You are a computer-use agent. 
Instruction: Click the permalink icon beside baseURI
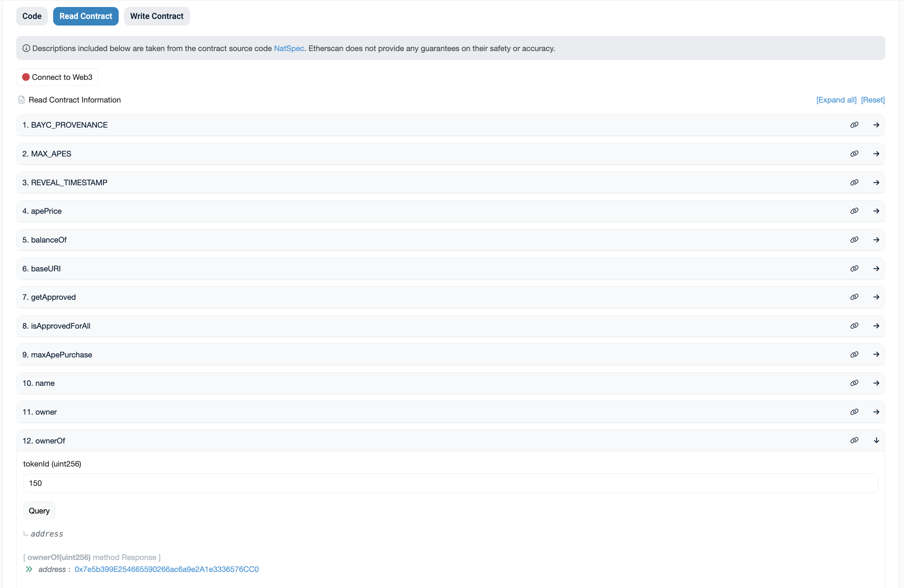click(854, 268)
